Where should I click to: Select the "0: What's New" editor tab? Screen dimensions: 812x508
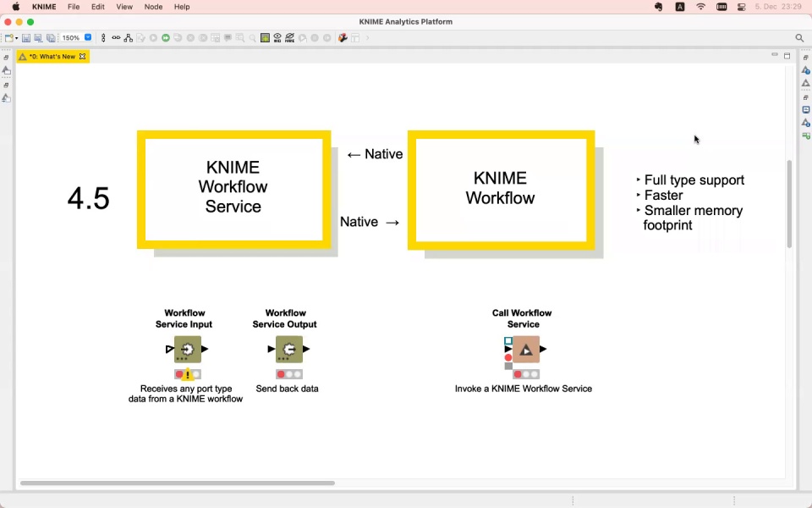(x=52, y=57)
